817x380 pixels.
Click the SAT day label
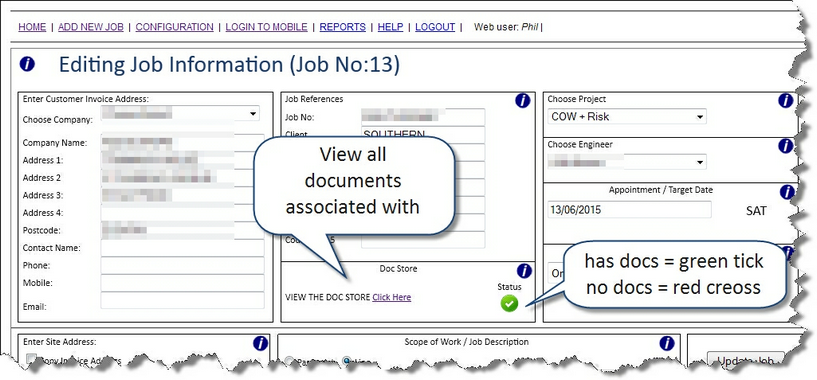(x=756, y=211)
